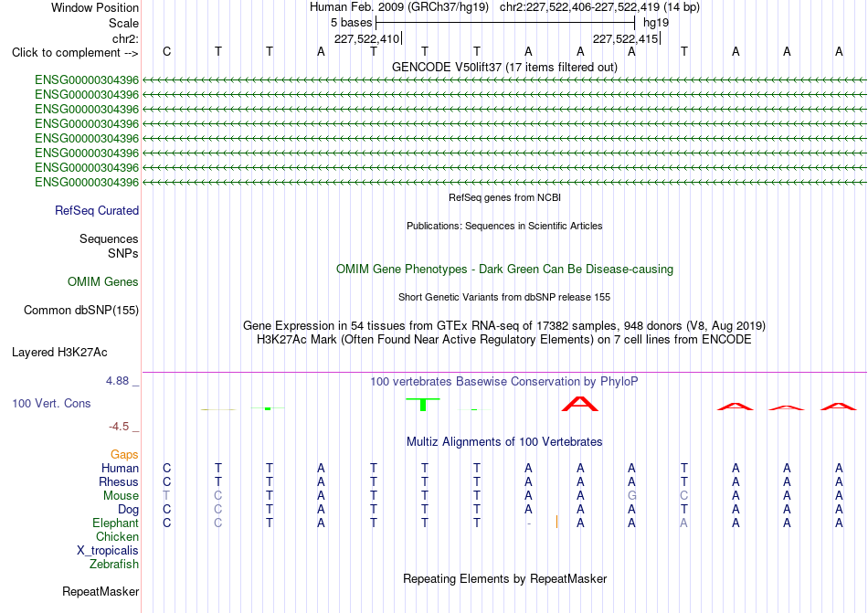The image size is (868, 613).
Task: Click the 227,522,415 coordinate marker
Action: tap(625, 38)
